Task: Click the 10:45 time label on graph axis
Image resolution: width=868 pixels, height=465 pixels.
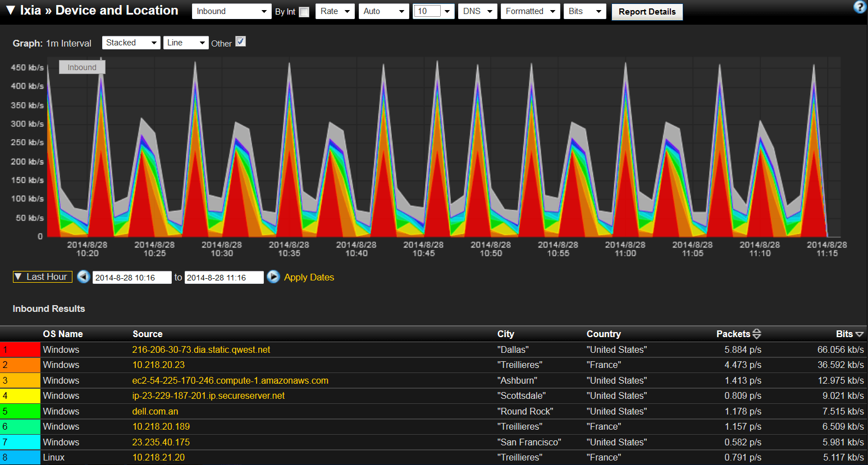Action: tap(423, 249)
